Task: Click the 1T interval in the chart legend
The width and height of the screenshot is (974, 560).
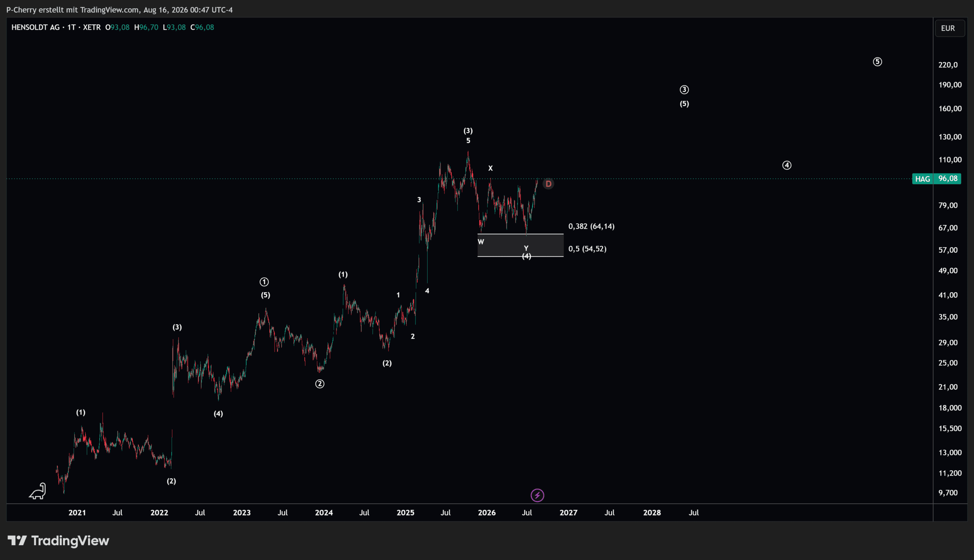Action: [71, 27]
